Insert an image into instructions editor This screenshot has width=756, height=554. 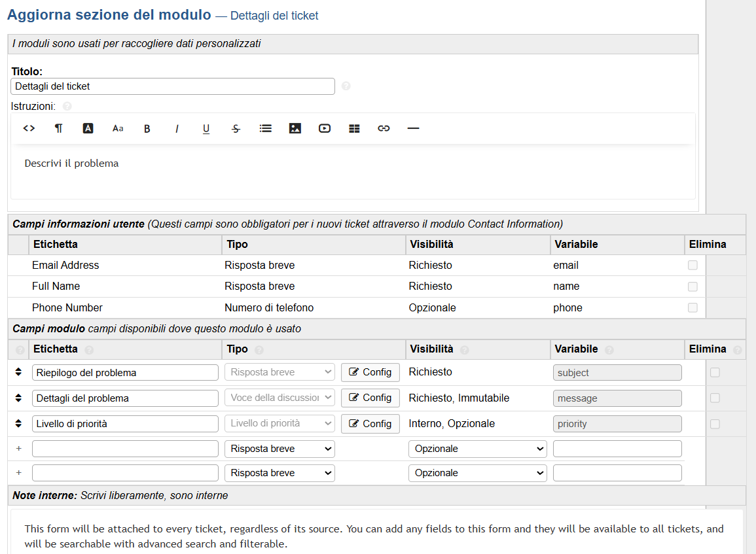(x=295, y=129)
